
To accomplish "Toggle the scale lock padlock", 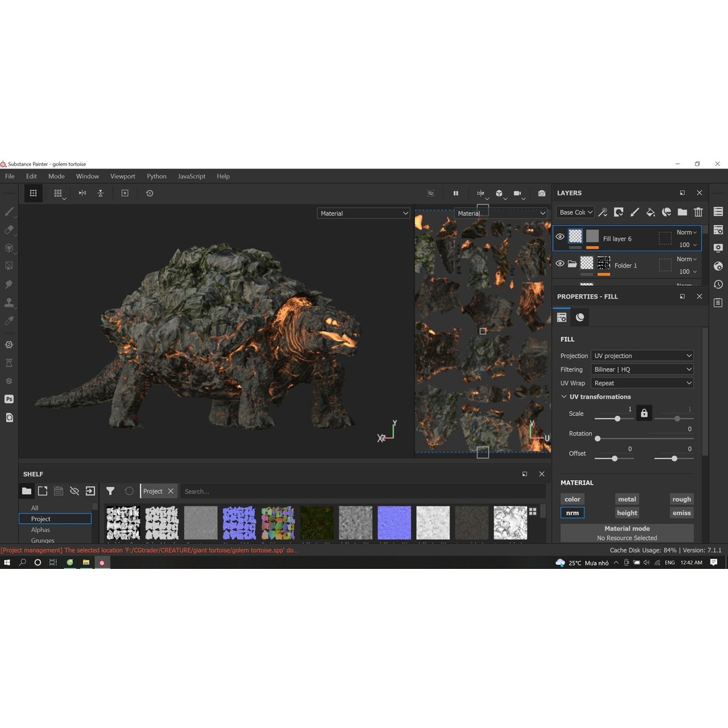I will coord(644,413).
